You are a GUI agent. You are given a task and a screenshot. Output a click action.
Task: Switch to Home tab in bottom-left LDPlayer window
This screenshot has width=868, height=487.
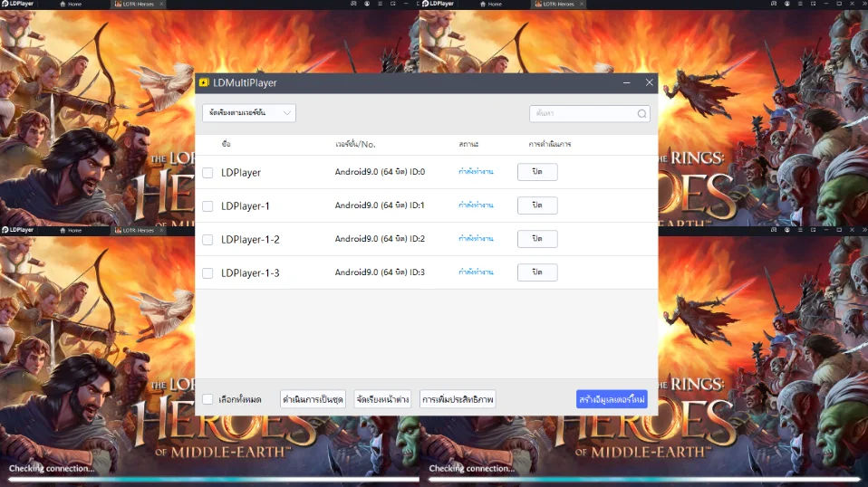pos(71,230)
